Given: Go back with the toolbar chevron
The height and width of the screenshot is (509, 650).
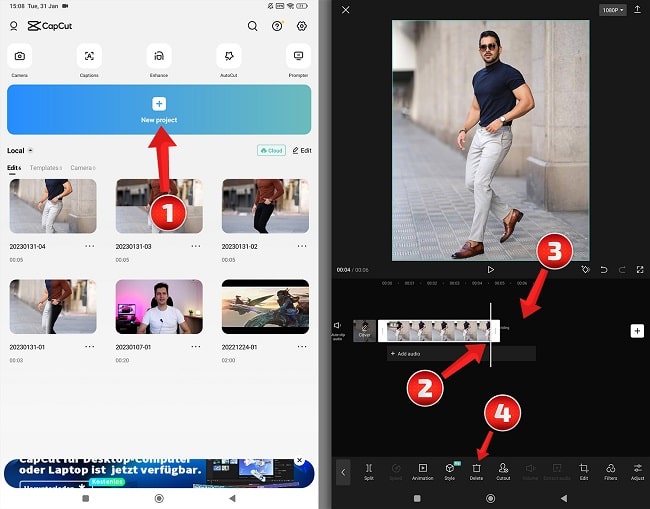Looking at the screenshot, I should 343,472.
